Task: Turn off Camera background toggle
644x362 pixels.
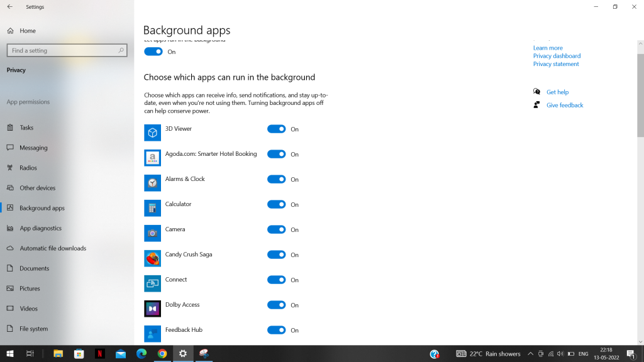Action: point(277,229)
